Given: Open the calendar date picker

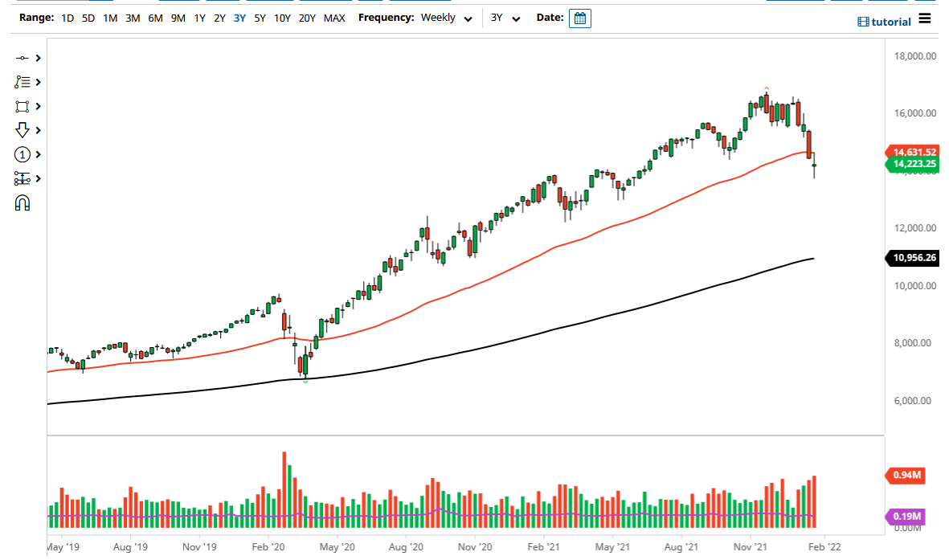Looking at the screenshot, I should click(x=579, y=18).
